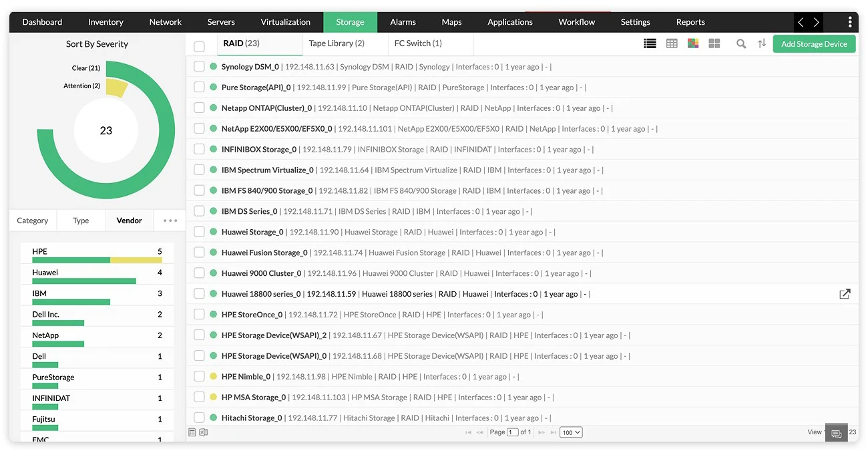Click yellow Attention segment of donut chart
The height and width of the screenshot is (459, 868).
click(x=116, y=88)
